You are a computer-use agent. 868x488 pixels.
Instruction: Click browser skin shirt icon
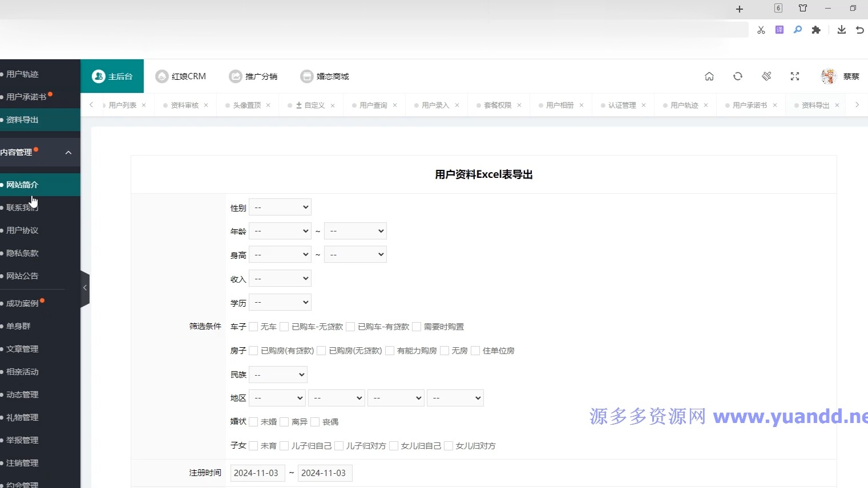point(803,8)
